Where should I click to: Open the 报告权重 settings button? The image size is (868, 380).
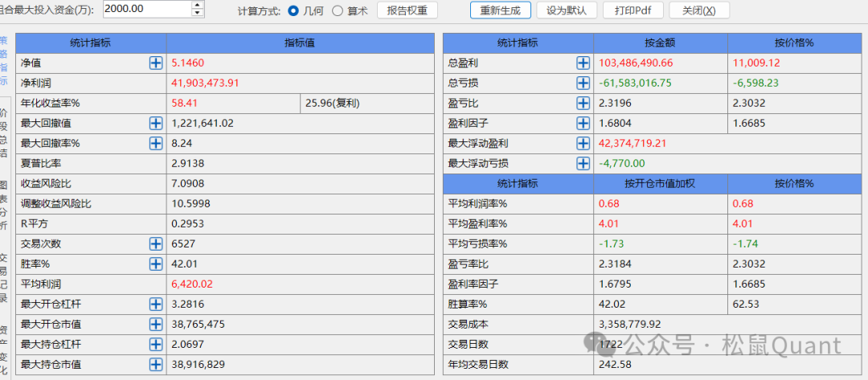click(407, 10)
